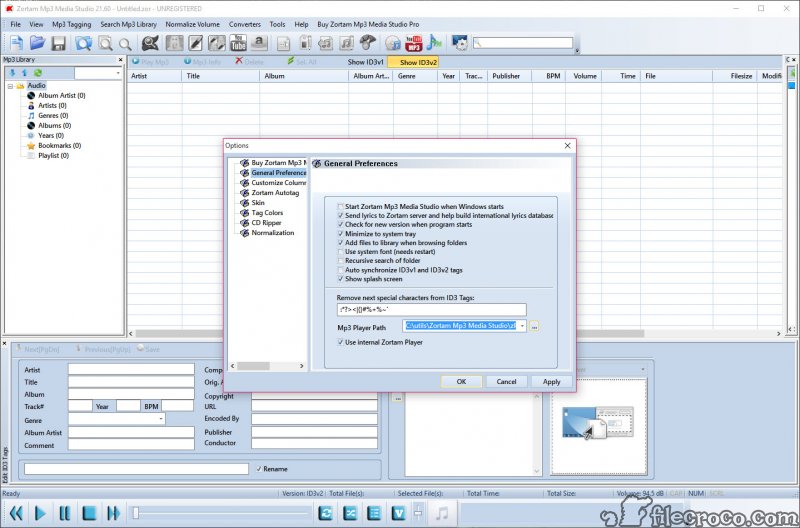Skip to previous track in player
Viewport: 800px width, 528px height.
16,513
